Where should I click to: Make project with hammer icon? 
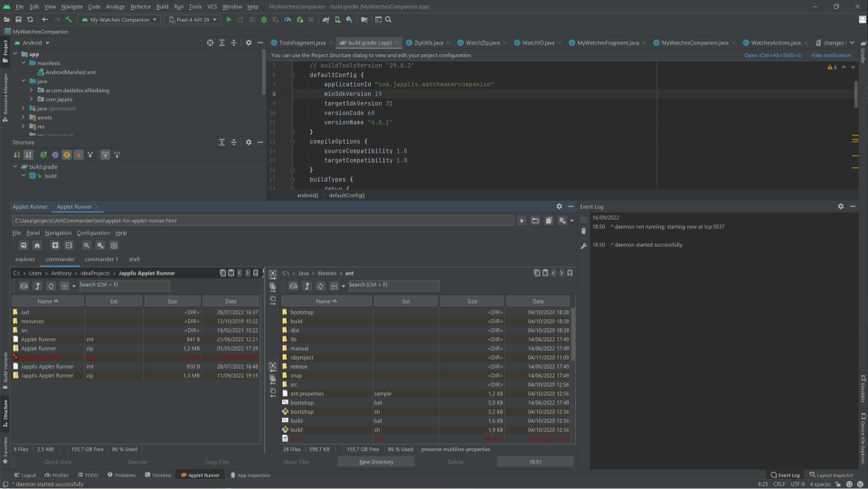[x=68, y=19]
